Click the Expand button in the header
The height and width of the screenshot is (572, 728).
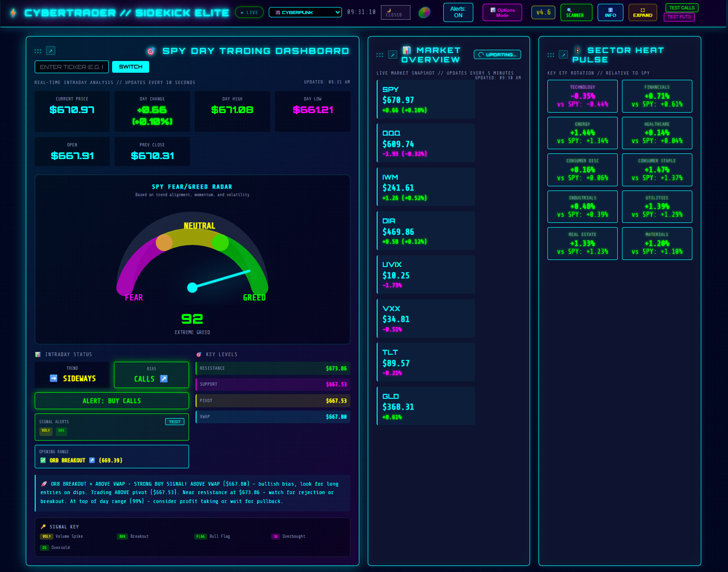642,13
